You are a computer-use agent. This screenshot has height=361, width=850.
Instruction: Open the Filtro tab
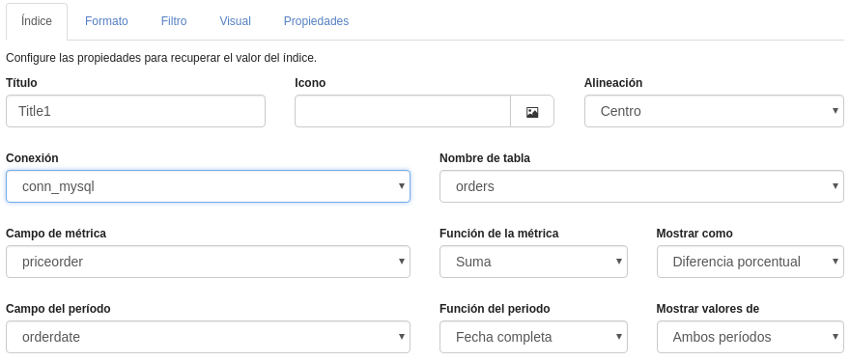click(174, 21)
